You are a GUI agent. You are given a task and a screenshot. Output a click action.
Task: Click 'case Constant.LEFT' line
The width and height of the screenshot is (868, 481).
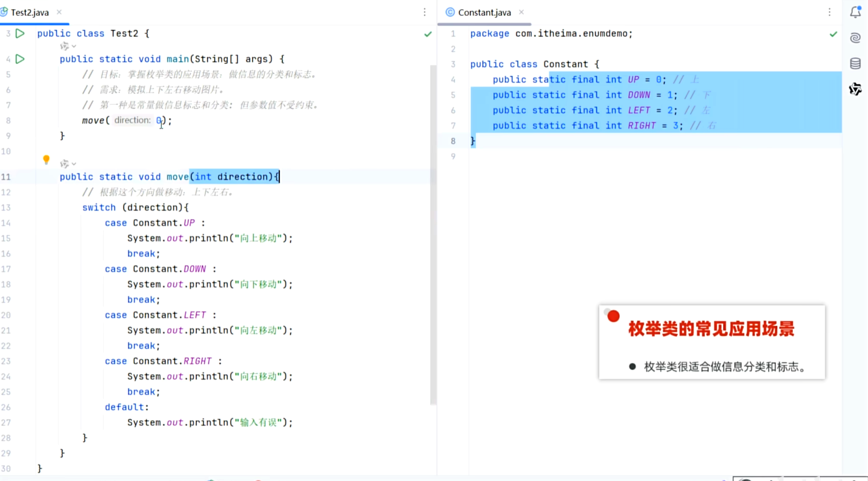click(161, 315)
